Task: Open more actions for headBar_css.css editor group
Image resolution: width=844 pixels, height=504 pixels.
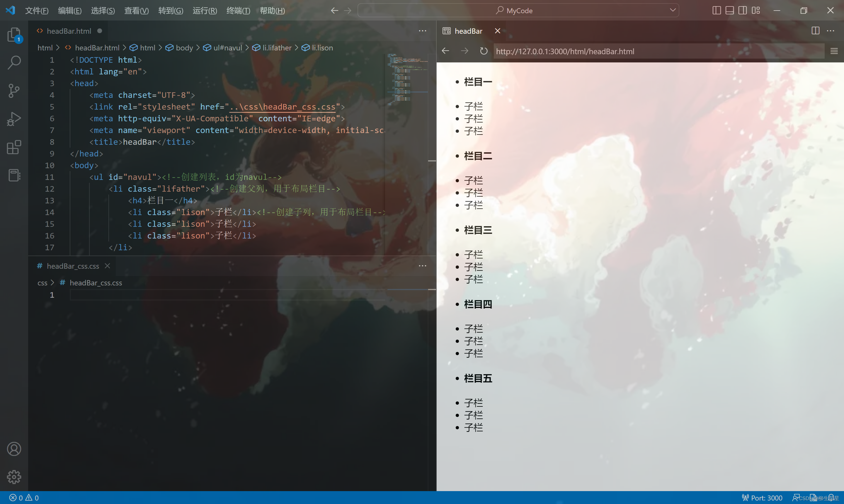Action: (423, 266)
